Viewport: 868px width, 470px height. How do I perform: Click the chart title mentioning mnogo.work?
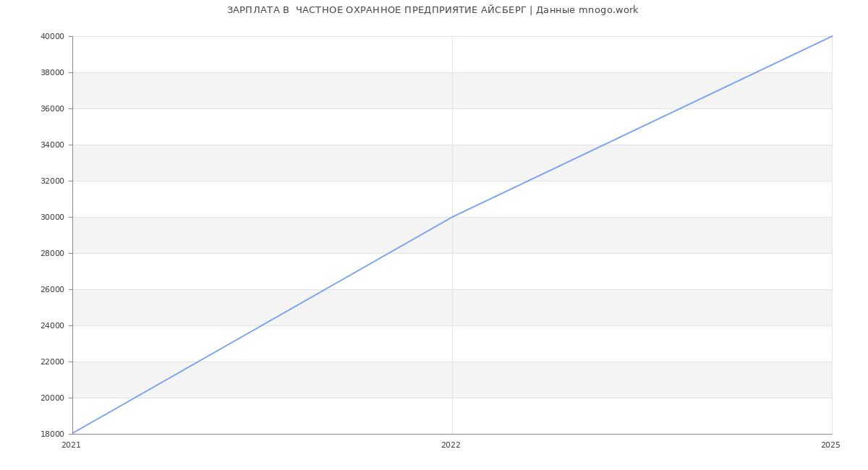point(433,10)
